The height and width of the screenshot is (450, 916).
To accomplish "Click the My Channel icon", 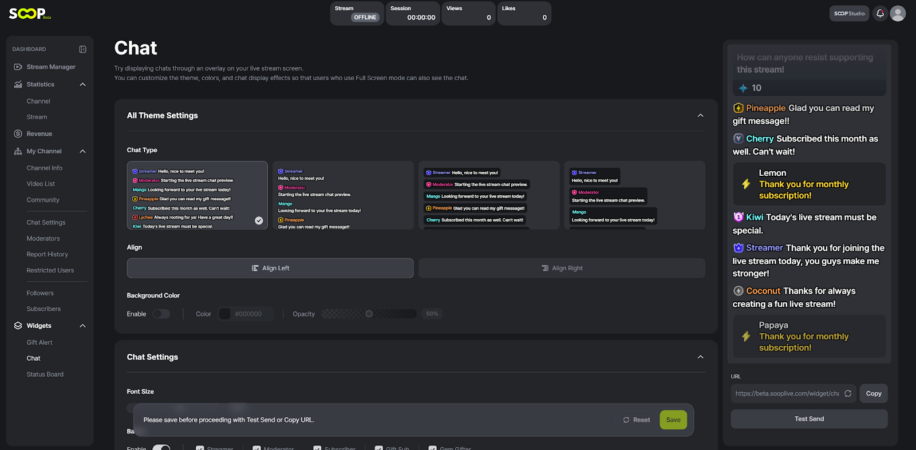I will coord(18,151).
